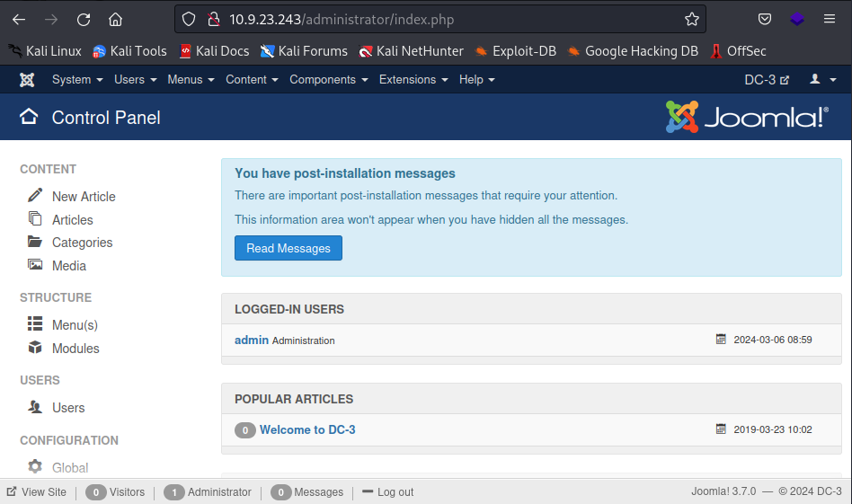Open Google Hacking DB bookmark
The height and width of the screenshot is (504, 852).
(x=633, y=51)
